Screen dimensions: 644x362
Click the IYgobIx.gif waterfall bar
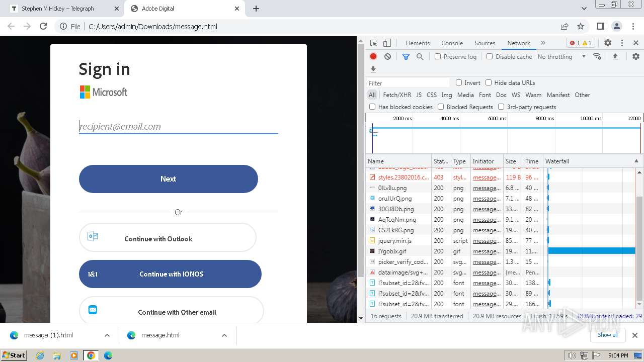coord(591,251)
